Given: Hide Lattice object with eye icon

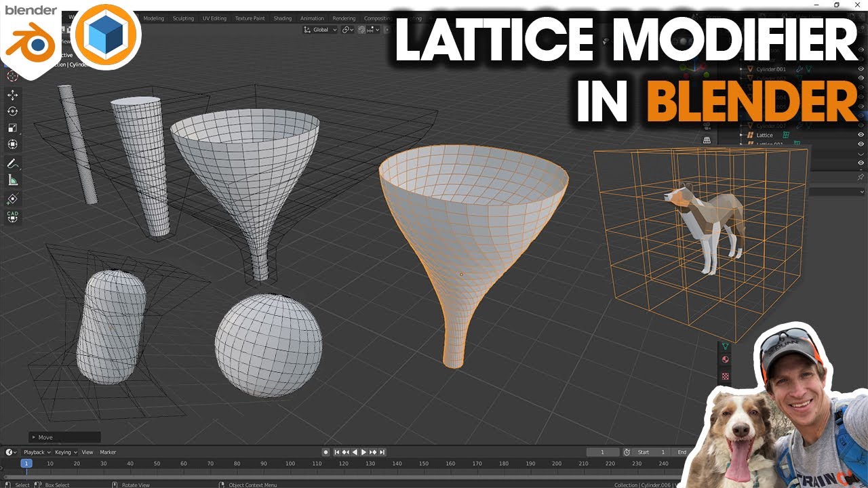Looking at the screenshot, I should point(861,135).
